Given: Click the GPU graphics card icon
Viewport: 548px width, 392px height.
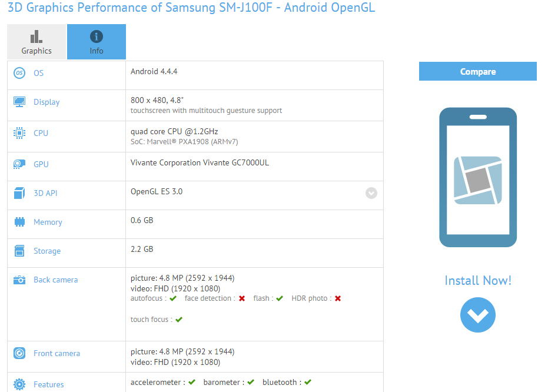Looking at the screenshot, I should tap(19, 164).
